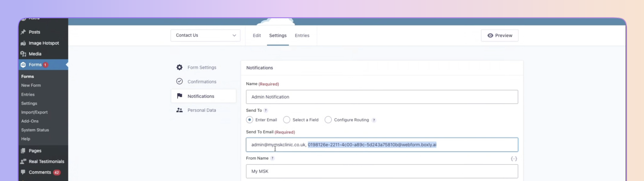Click the Media library icon
Image resolution: width=644 pixels, height=181 pixels.
(23, 54)
